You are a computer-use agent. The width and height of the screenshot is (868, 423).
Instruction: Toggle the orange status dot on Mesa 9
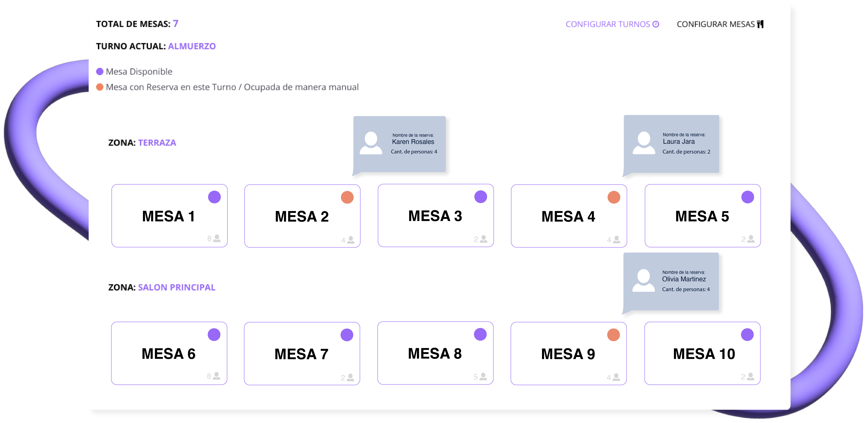(613, 335)
